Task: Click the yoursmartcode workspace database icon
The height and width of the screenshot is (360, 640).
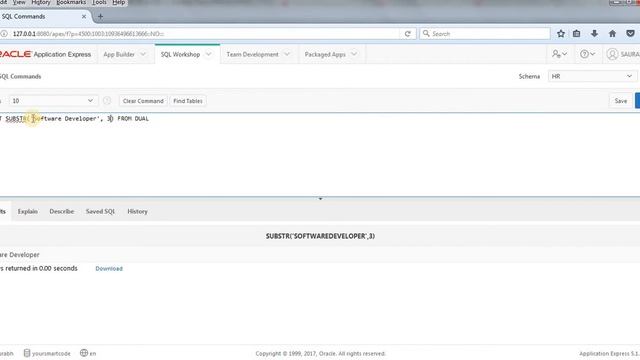Action: [x=27, y=353]
